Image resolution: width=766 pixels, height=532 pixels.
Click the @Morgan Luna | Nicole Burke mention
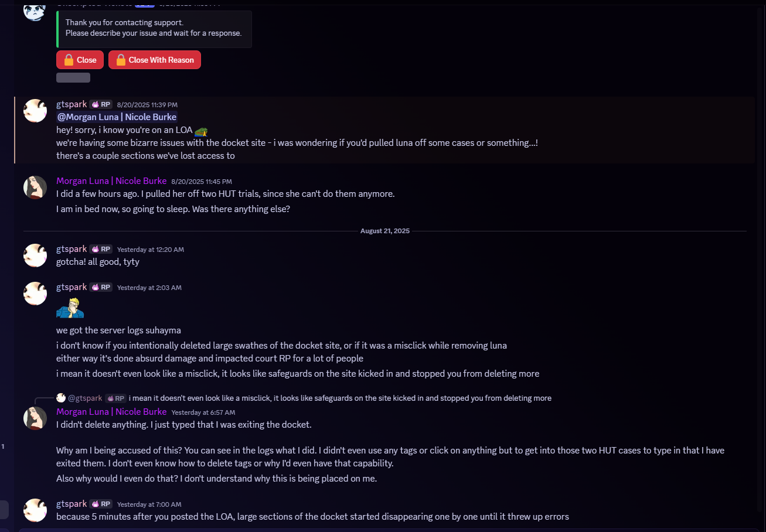point(117,117)
